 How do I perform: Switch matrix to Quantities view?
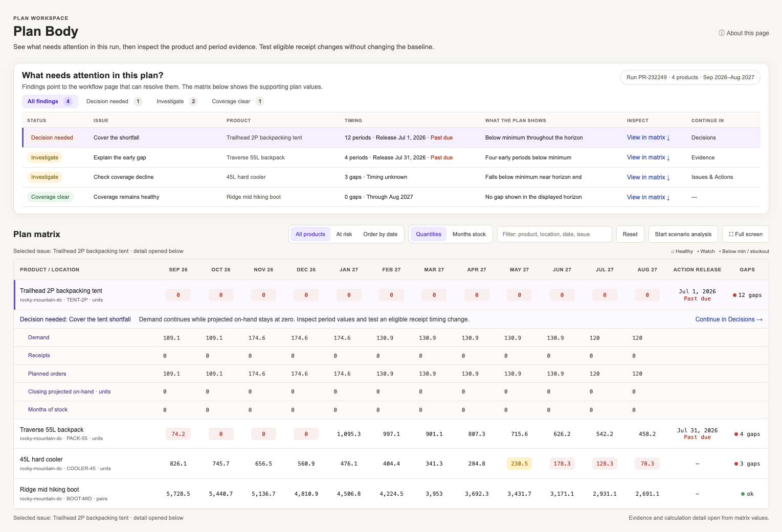(429, 234)
